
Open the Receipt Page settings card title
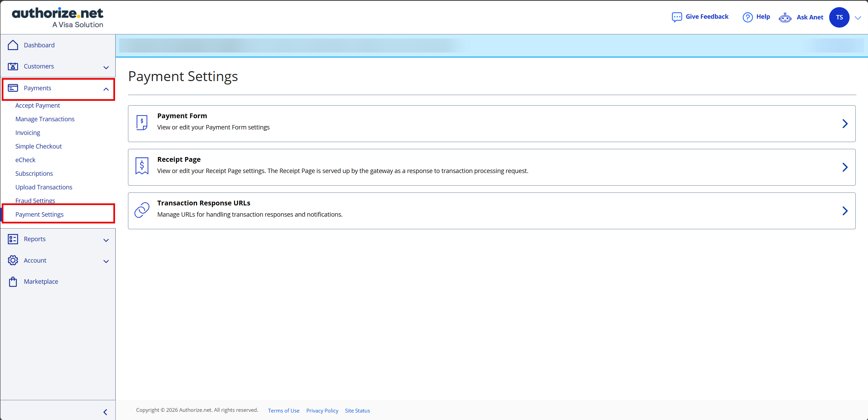[x=179, y=159]
